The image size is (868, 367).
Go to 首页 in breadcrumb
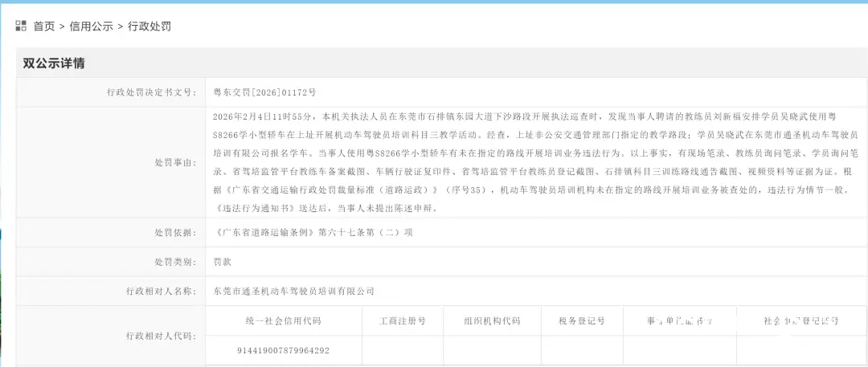tap(44, 26)
